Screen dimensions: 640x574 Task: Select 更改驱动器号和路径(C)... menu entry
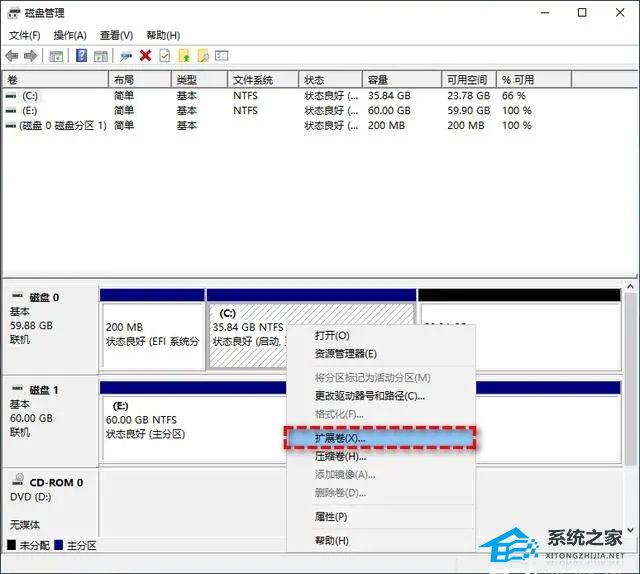tap(381, 396)
